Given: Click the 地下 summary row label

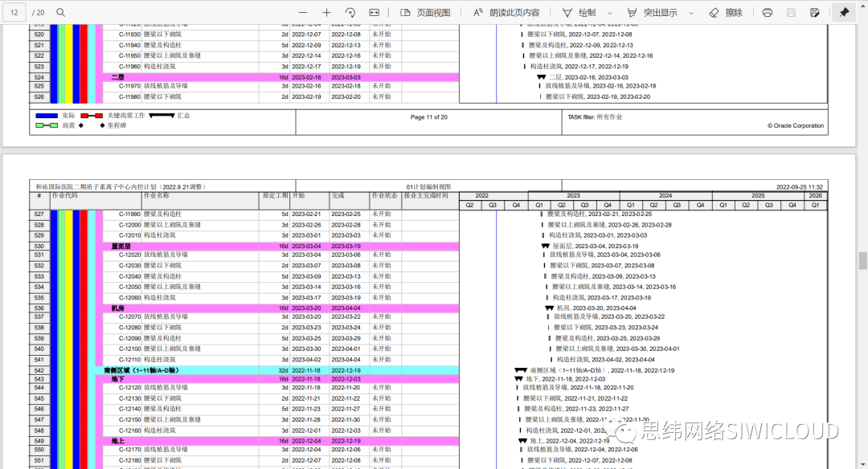Looking at the screenshot, I should [x=117, y=379].
